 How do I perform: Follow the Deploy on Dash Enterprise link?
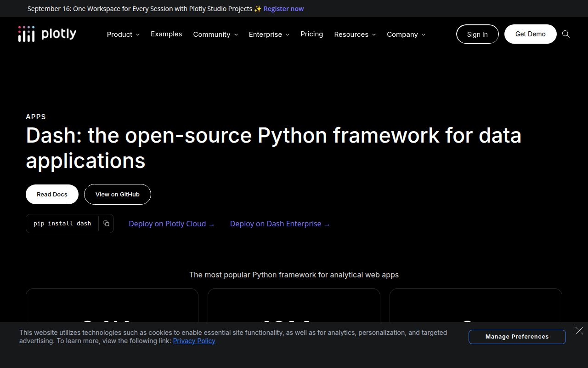tap(280, 224)
